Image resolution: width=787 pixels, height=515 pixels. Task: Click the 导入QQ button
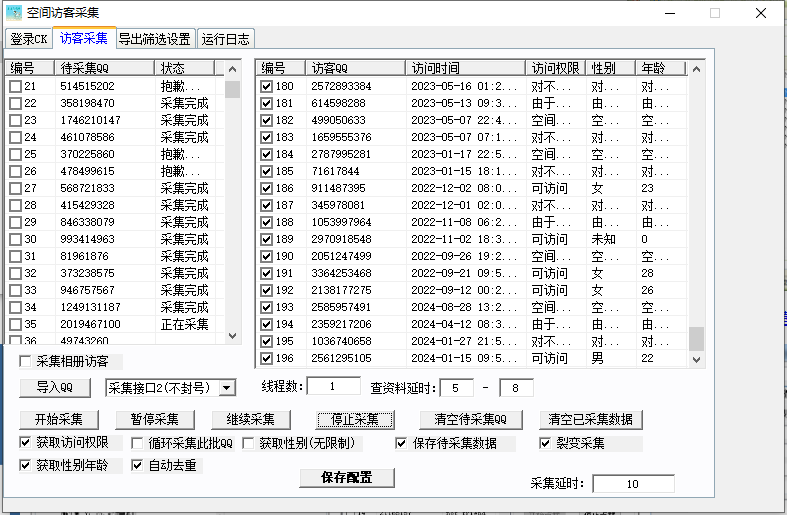pyautogui.click(x=55, y=388)
